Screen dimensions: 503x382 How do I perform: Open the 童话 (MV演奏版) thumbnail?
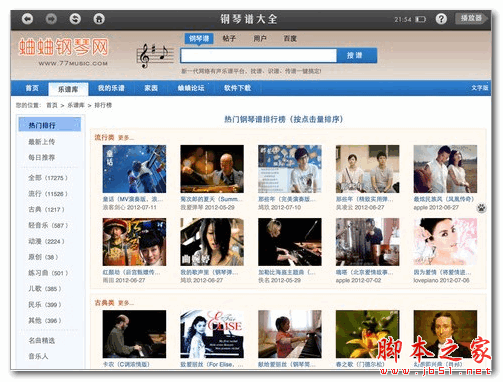[x=134, y=169]
